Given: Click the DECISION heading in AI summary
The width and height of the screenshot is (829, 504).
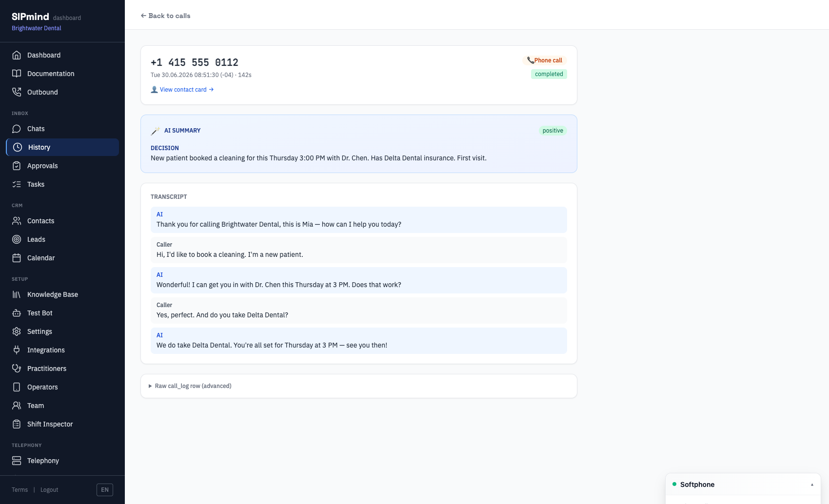Looking at the screenshot, I should coord(165,148).
